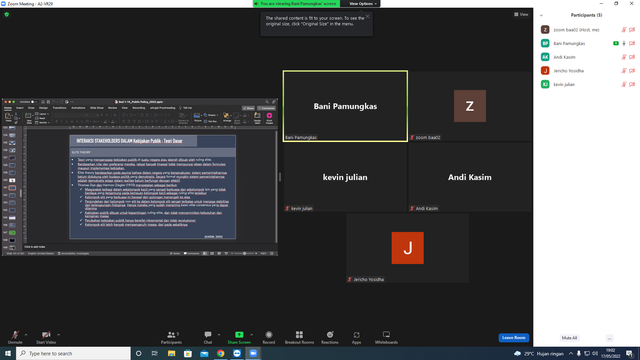Image resolution: width=640 pixels, height=360 pixels.
Task: Open File Explorer from taskbar
Action: (171, 353)
